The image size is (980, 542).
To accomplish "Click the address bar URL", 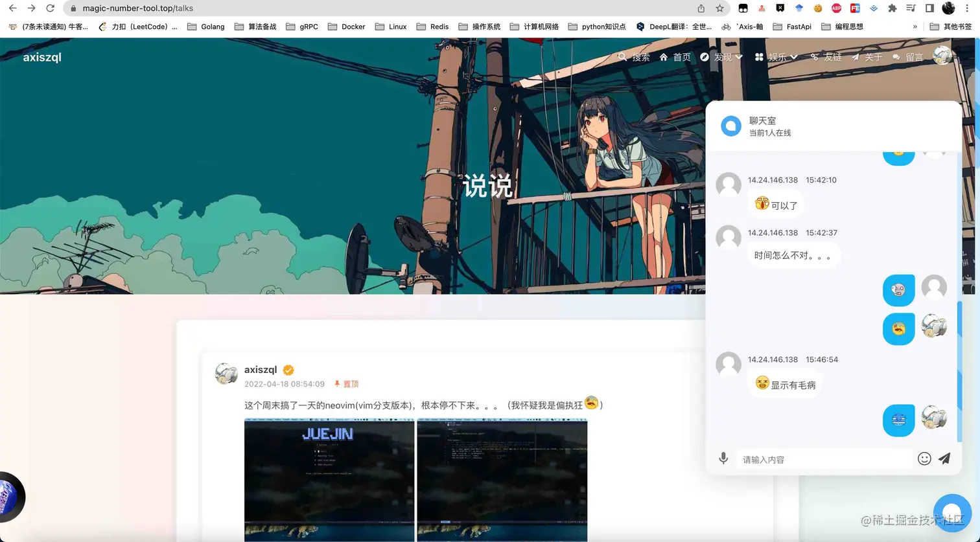I will 138,8.
